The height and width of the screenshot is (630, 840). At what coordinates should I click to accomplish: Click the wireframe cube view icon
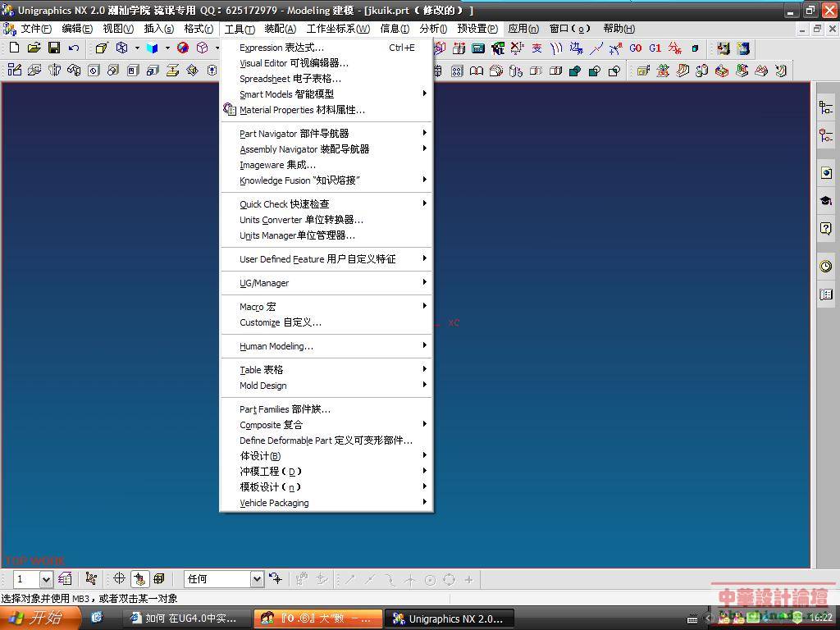(122, 48)
